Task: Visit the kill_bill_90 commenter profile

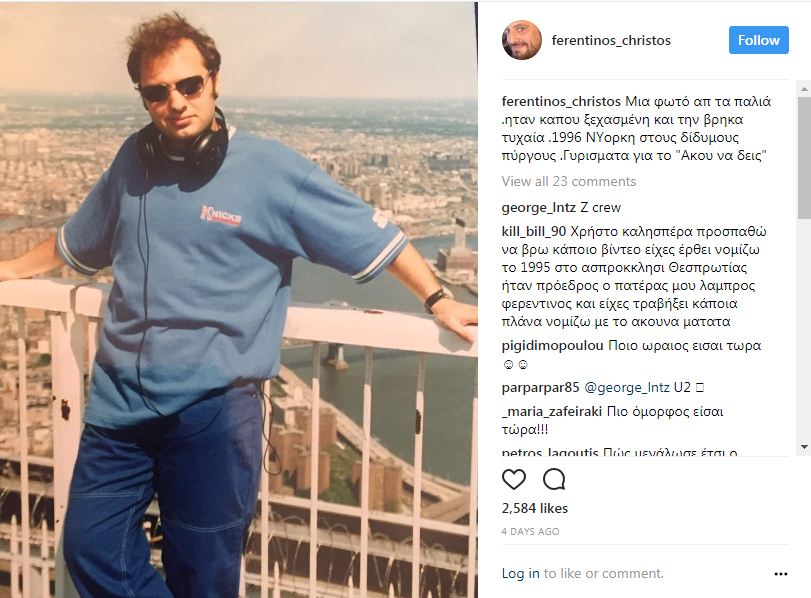Action: tap(534, 231)
